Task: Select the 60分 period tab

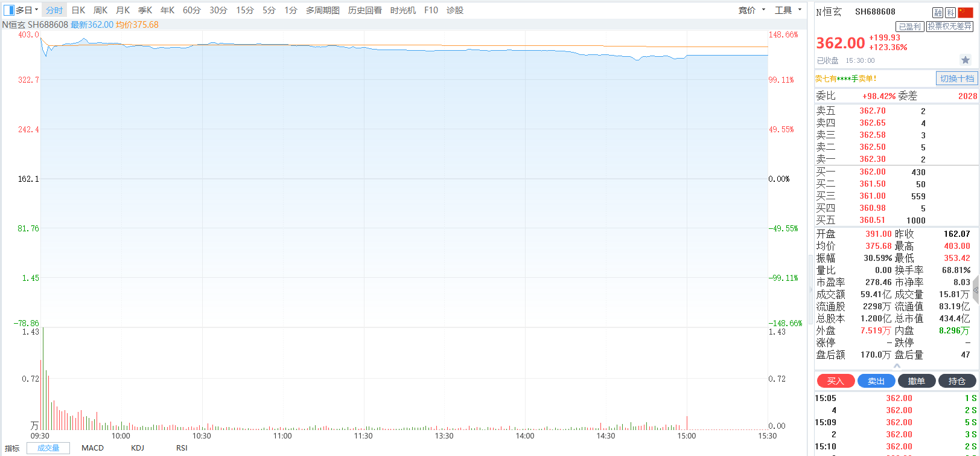Action: (192, 10)
